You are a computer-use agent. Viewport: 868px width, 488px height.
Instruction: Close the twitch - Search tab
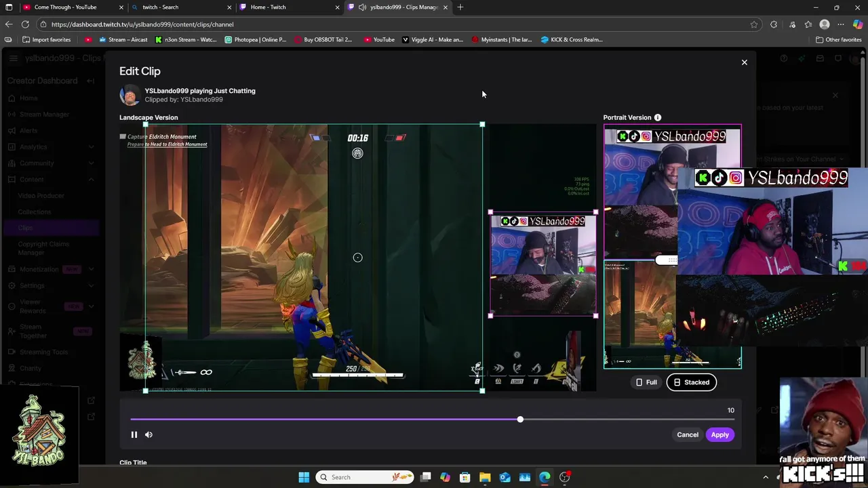[x=229, y=7]
